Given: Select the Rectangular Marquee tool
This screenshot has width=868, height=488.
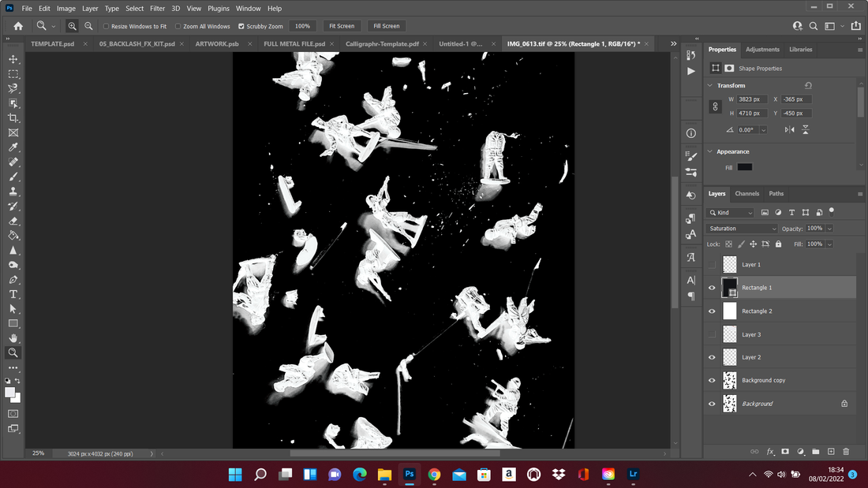Looking at the screenshot, I should (13, 73).
